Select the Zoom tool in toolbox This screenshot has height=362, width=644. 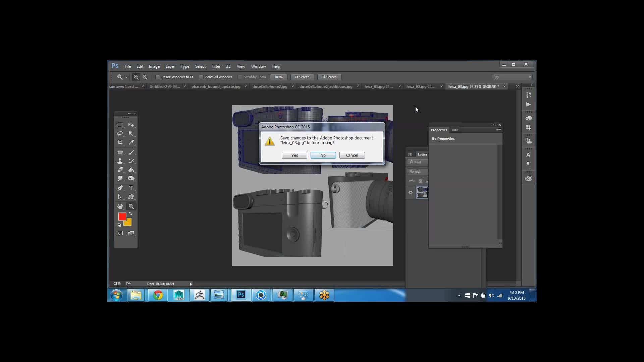(131, 206)
